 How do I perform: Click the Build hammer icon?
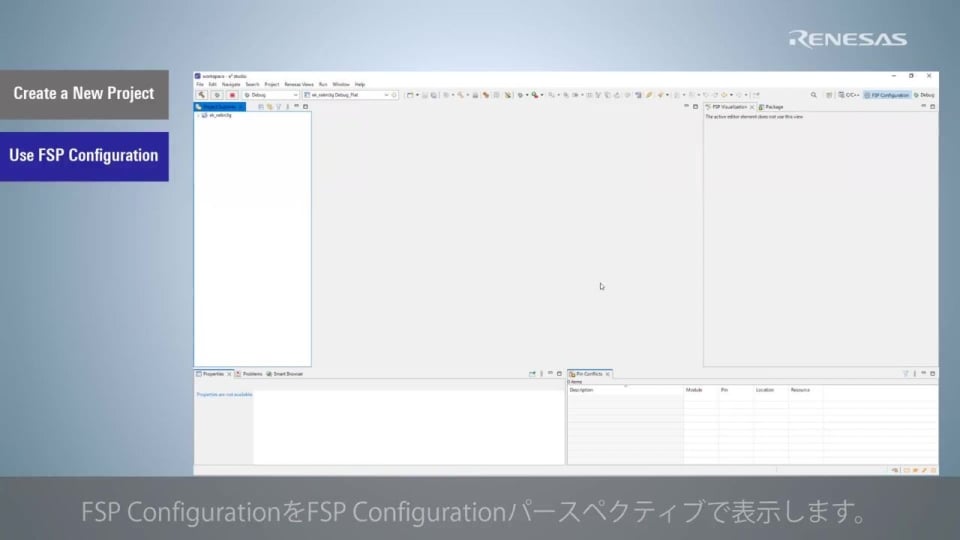pos(201,95)
